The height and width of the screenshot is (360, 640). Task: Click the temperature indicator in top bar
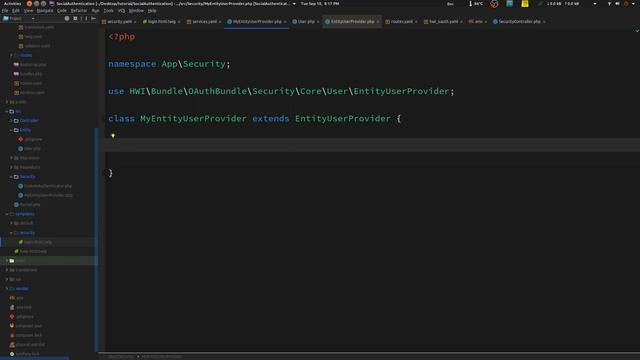click(476, 4)
